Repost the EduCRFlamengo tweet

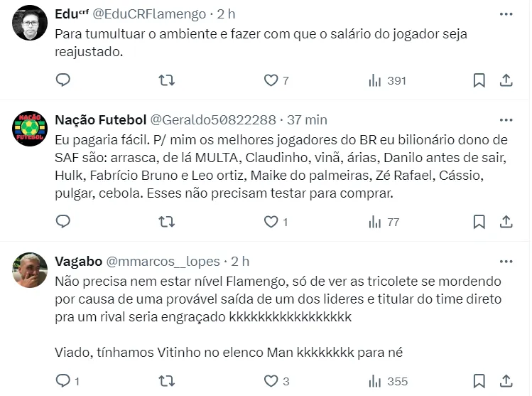166,80
